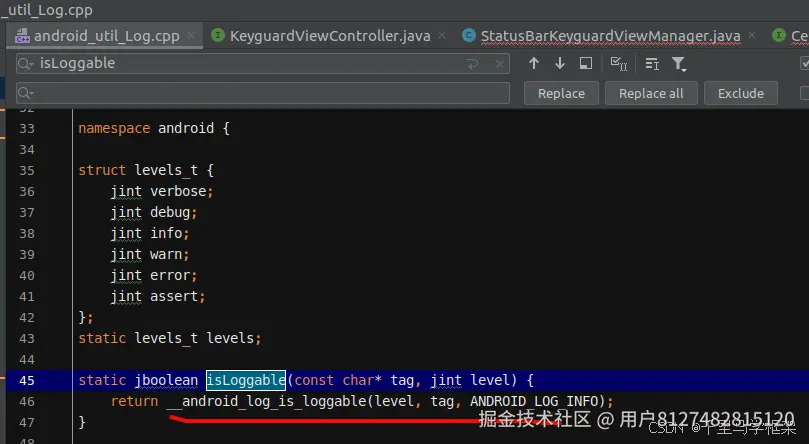Focus the isLoggable search input field

tap(263, 63)
